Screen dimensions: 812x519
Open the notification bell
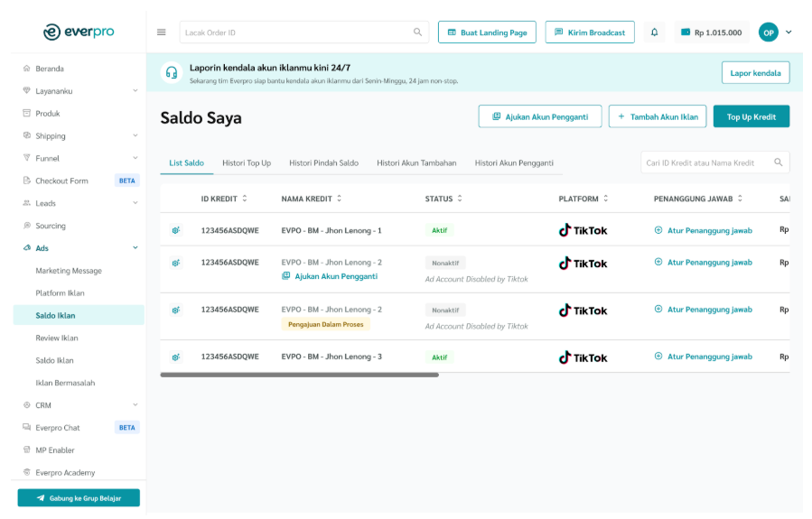pos(654,32)
